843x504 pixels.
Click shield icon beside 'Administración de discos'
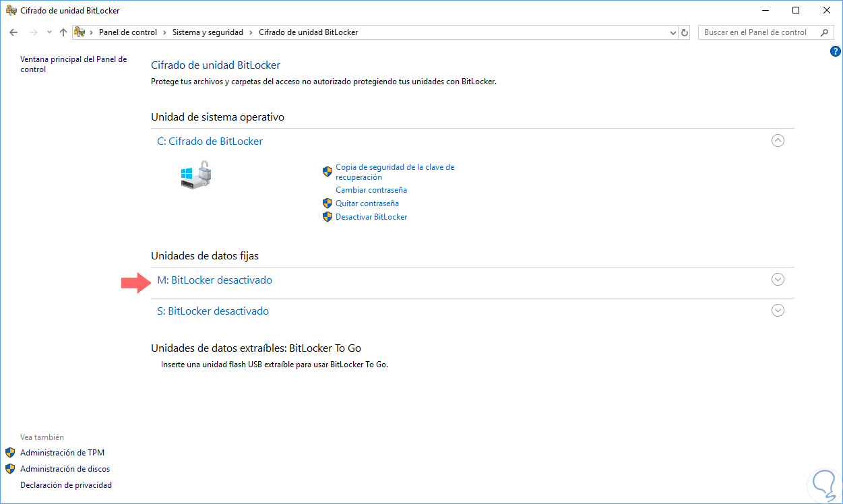tap(10, 469)
